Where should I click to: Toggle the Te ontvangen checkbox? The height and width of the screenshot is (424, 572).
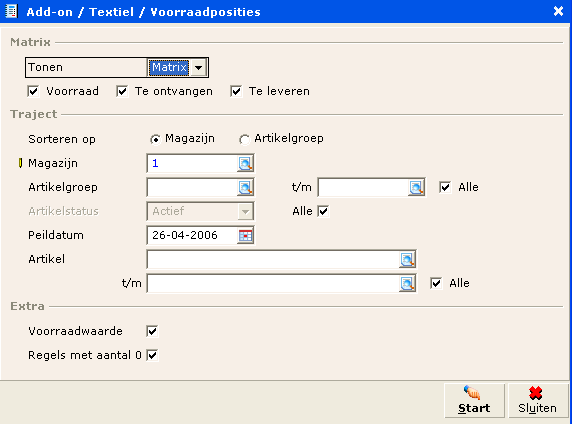click(122, 91)
